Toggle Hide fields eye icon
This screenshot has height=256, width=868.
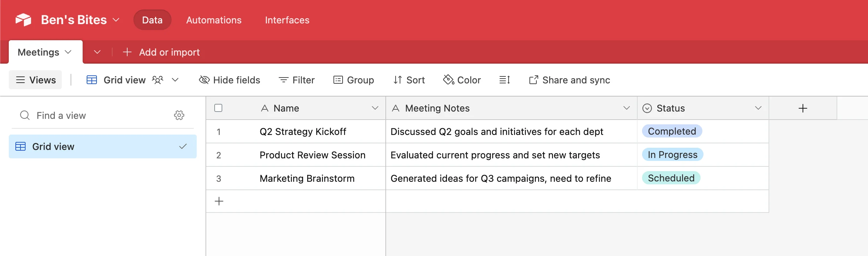[x=204, y=80]
